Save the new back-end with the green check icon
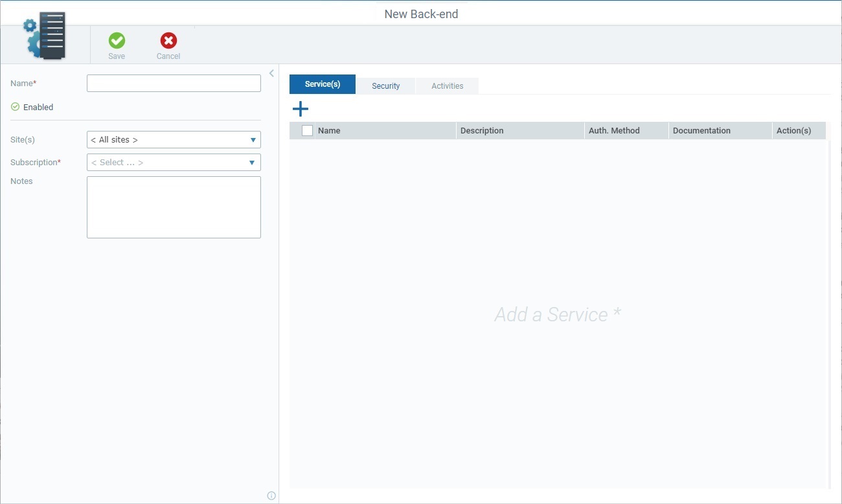The height and width of the screenshot is (504, 842). click(117, 41)
